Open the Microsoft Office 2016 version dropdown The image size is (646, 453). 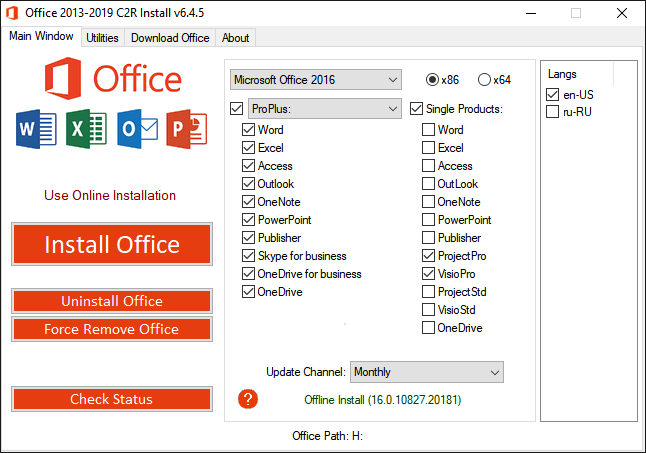[x=316, y=79]
